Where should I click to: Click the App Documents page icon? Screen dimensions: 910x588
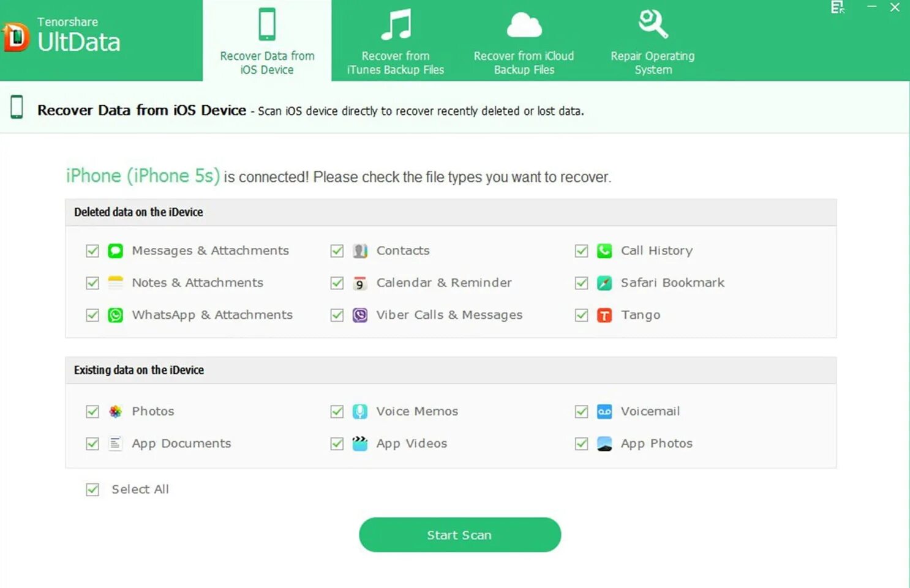[115, 444]
